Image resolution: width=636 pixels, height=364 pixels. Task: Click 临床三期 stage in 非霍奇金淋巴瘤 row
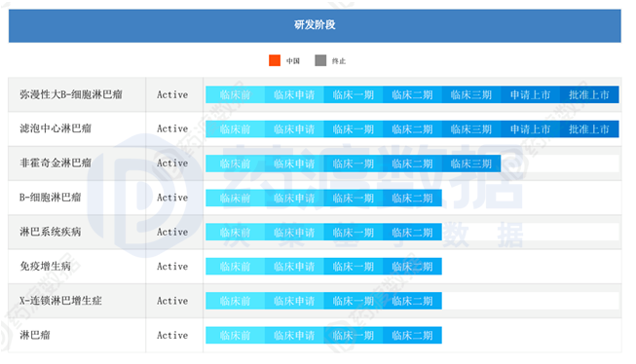coord(471,164)
